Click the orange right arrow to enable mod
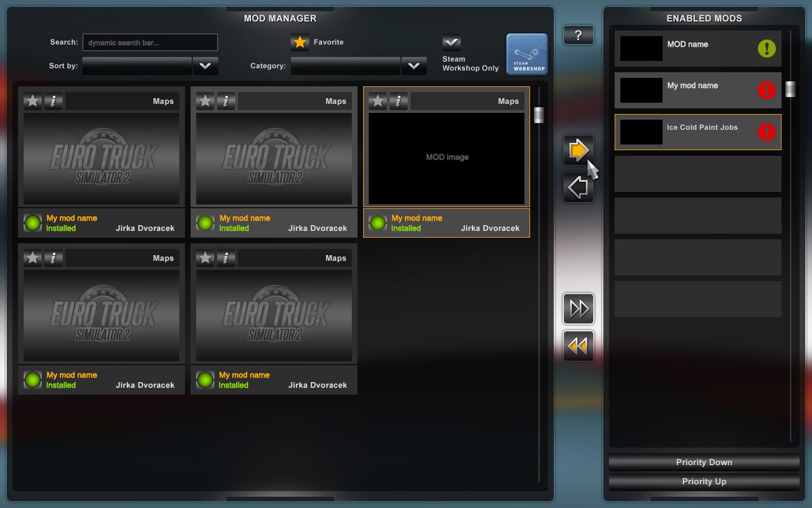812x508 pixels. click(x=578, y=150)
